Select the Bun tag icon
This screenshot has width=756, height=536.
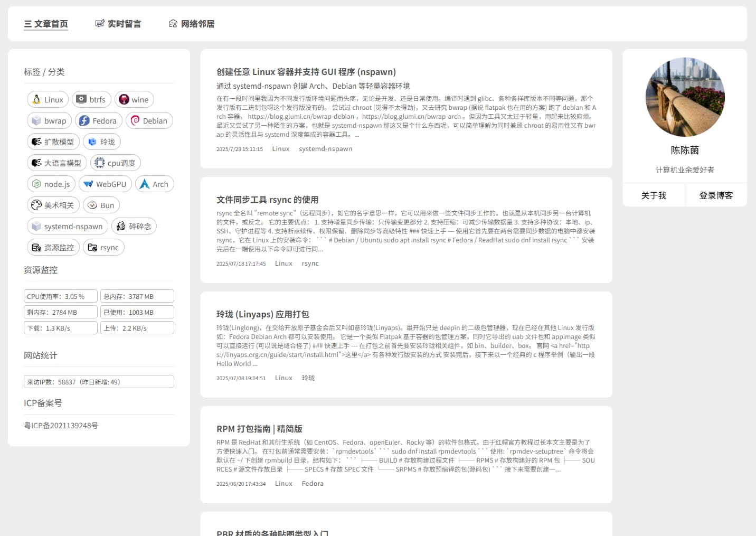coord(92,205)
